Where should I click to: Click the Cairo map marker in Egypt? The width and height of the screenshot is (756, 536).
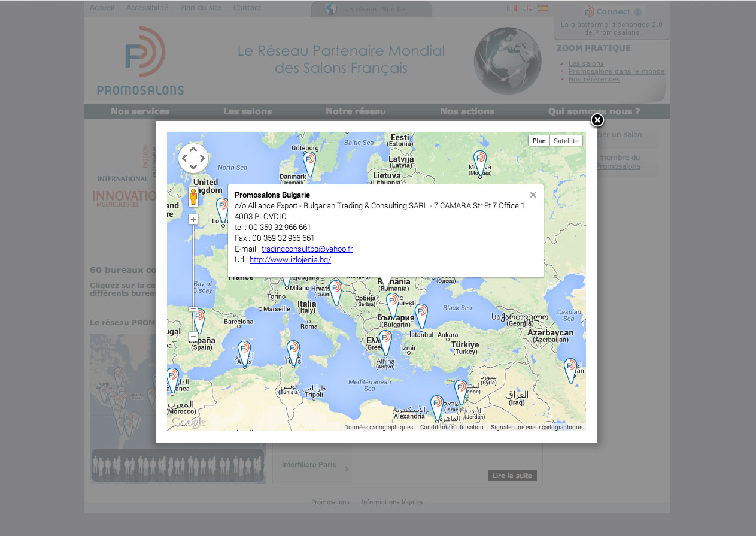437,408
